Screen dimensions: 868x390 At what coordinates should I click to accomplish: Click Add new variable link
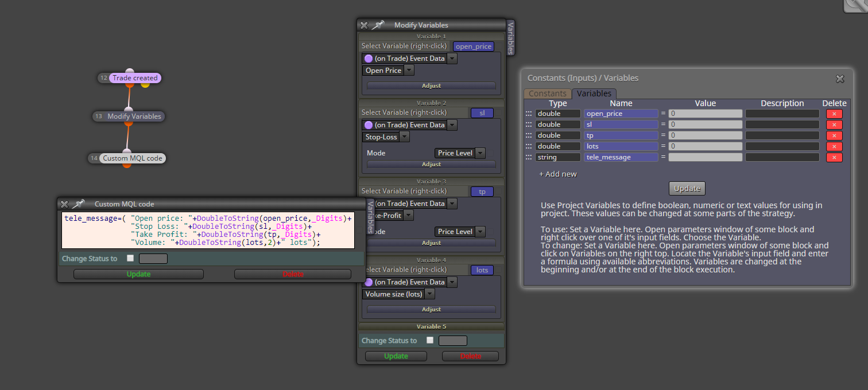pyautogui.click(x=557, y=174)
